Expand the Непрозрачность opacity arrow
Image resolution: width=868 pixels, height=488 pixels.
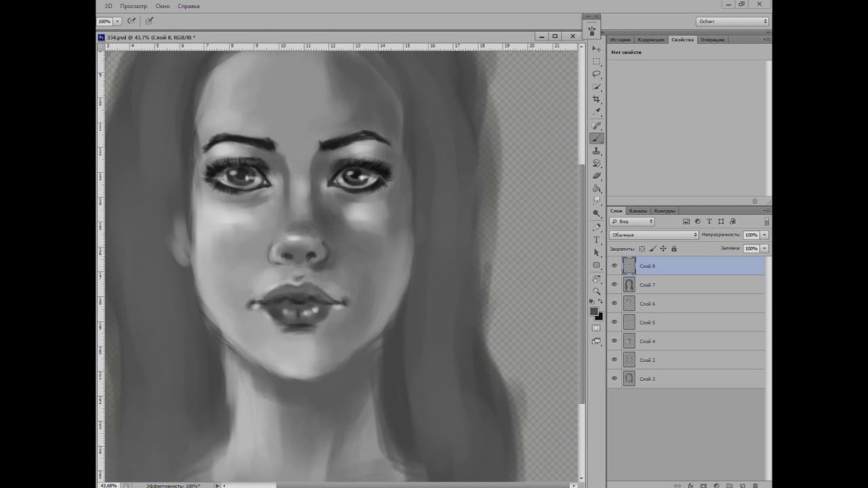764,235
